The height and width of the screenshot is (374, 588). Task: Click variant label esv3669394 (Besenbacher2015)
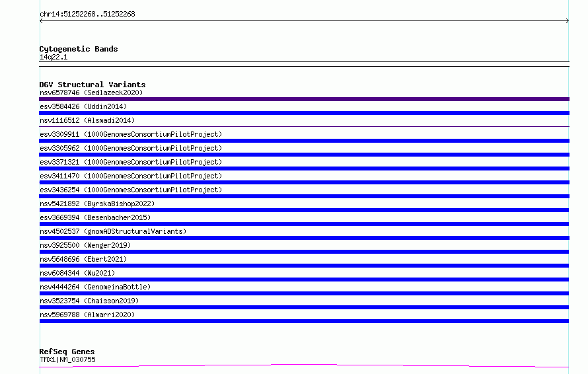[95, 217]
